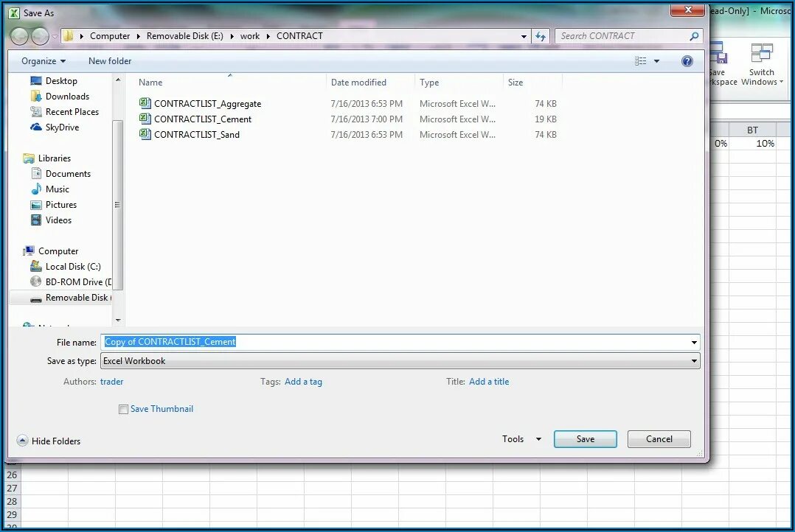
Task: Enable the Save Thumbnail checkbox
Action: tap(123, 410)
